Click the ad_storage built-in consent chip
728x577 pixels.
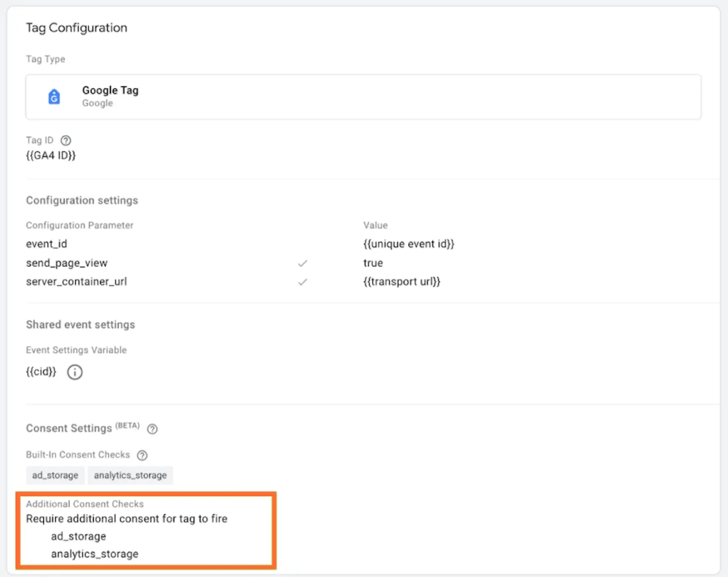(55, 475)
